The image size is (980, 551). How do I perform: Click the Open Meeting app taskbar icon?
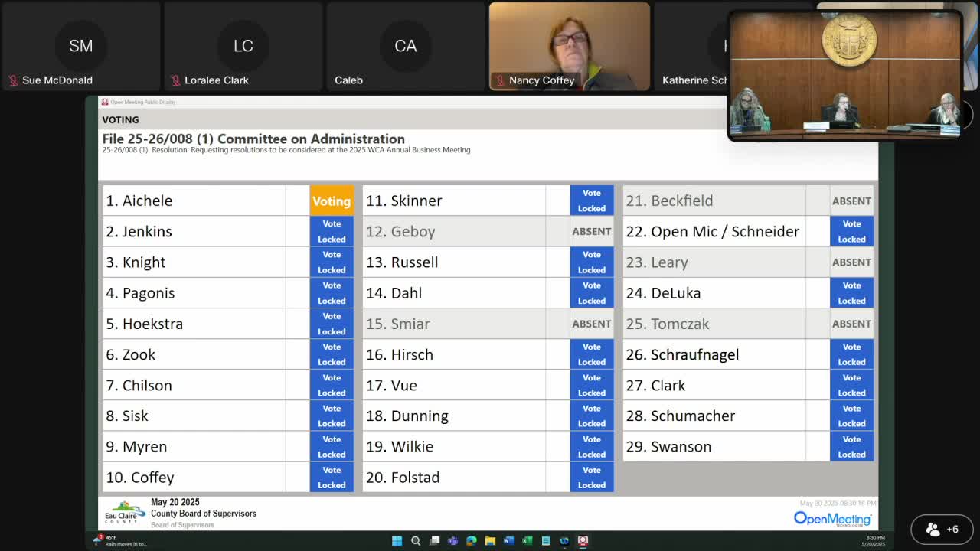coord(583,541)
